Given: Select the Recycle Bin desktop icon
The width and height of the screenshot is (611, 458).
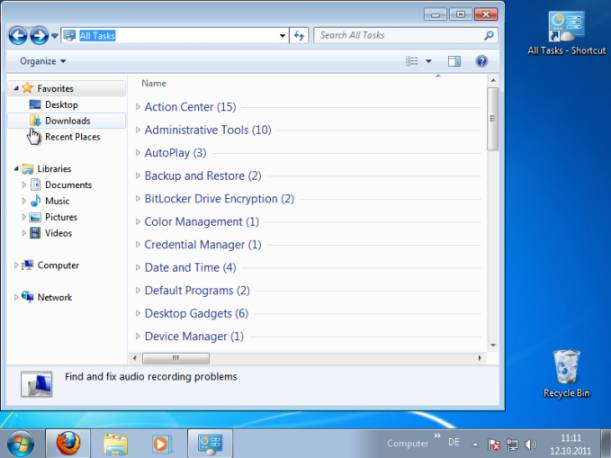Looking at the screenshot, I should pyautogui.click(x=566, y=374).
